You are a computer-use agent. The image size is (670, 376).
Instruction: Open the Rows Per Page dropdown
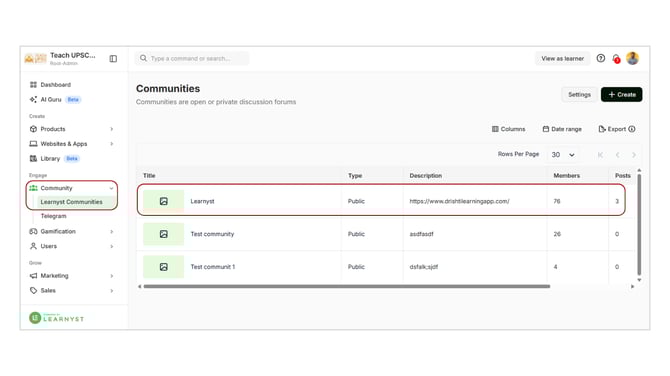(563, 155)
